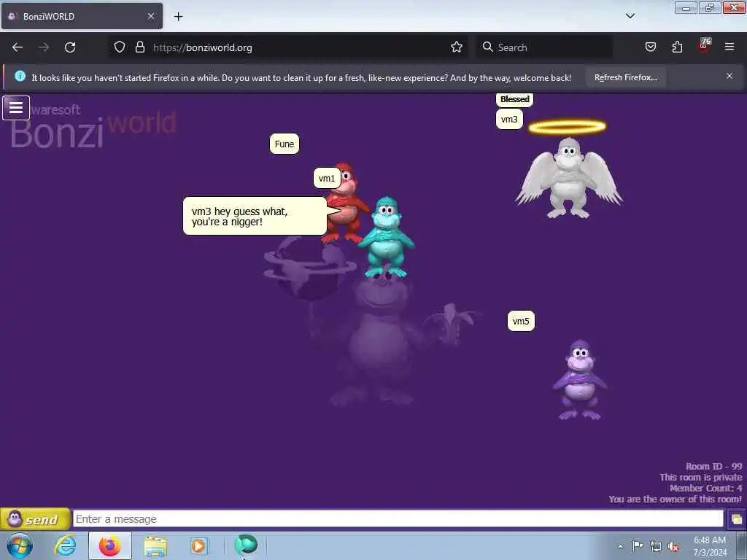
Task: Click the white angel Bonzi with halo
Action: [x=568, y=177]
